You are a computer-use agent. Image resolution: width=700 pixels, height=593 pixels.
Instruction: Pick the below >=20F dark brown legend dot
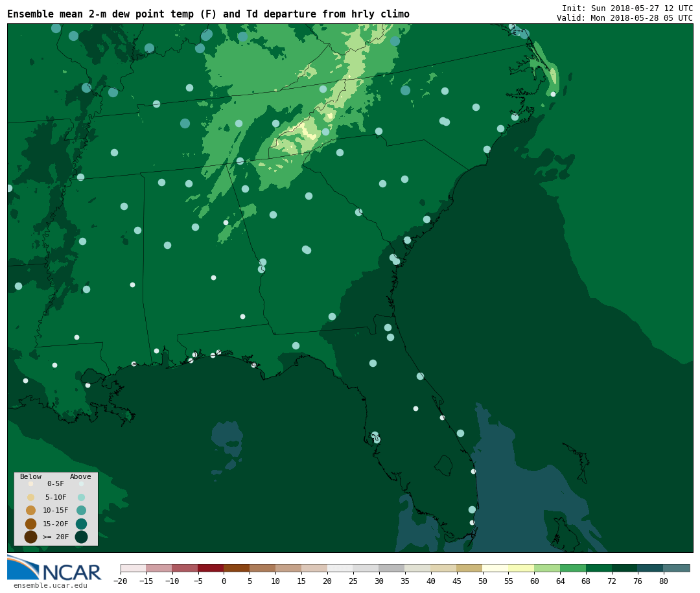pyautogui.click(x=31, y=537)
